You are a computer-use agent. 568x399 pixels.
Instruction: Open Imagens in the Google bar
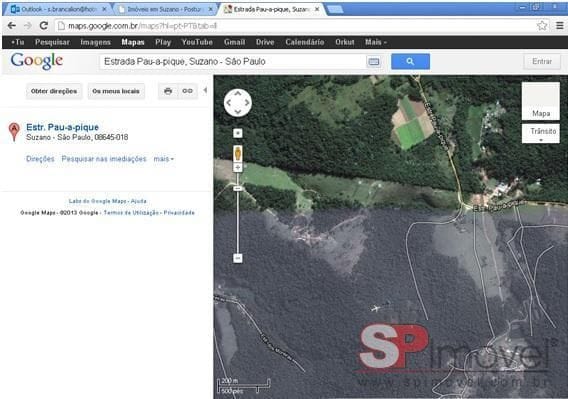pyautogui.click(x=95, y=42)
